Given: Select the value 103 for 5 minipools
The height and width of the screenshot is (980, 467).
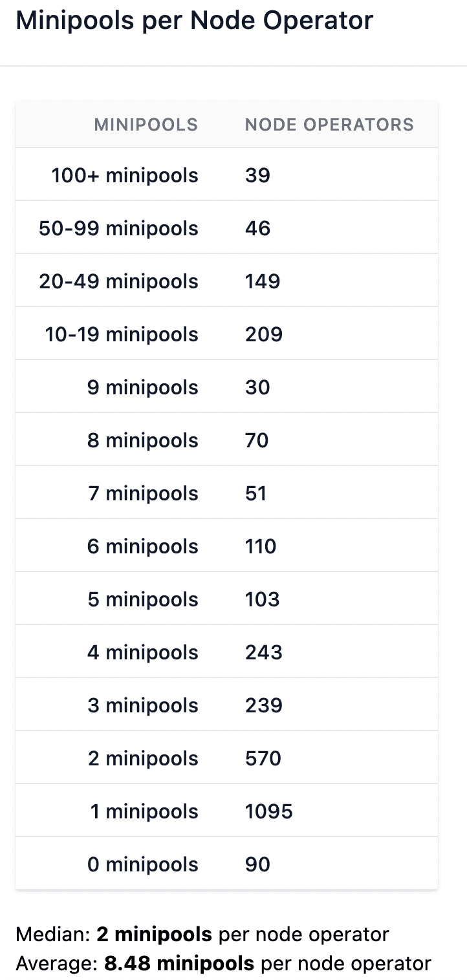Looking at the screenshot, I should click(262, 599).
